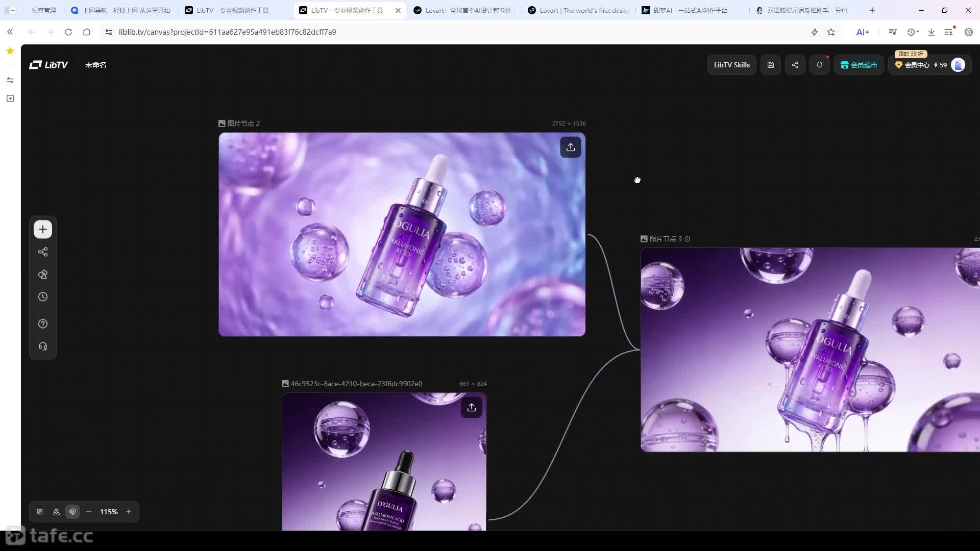Click the LibTV logo
Image resolution: width=980 pixels, height=551 pixels.
[x=48, y=65]
